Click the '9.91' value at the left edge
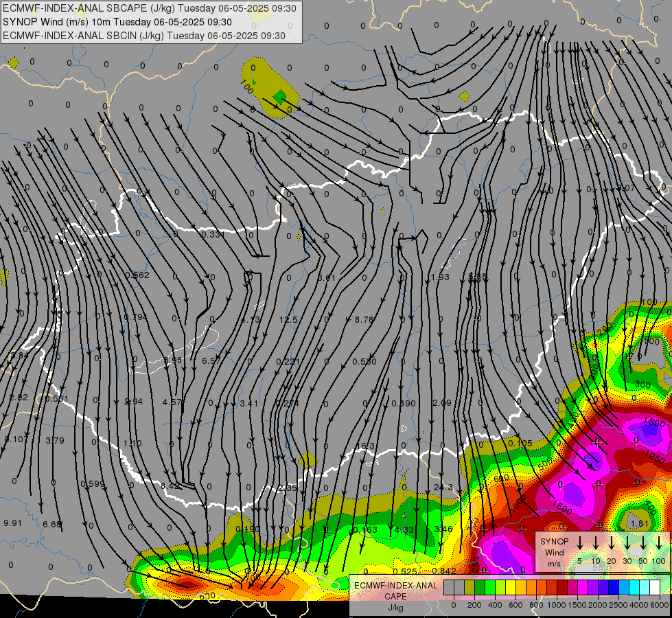Screen dimensions: 672x618 (x=12, y=523)
